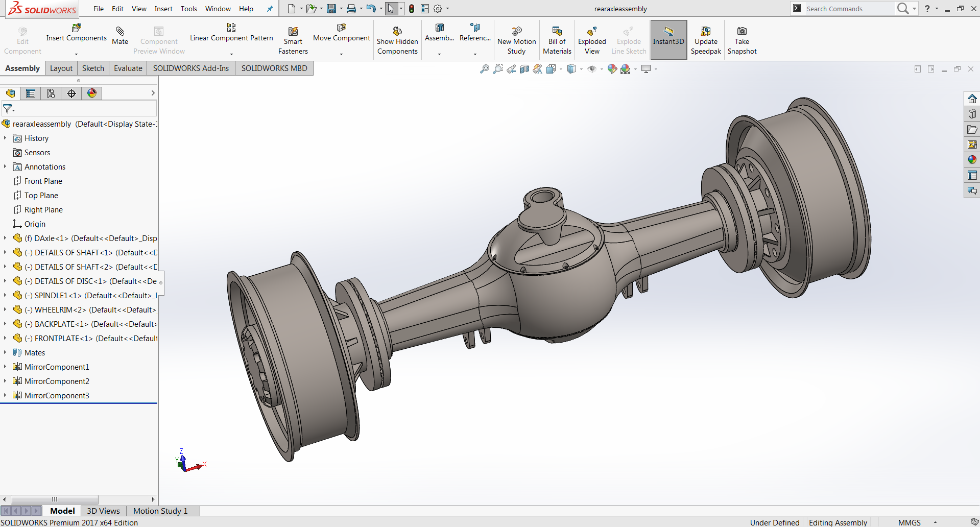
Task: Click Bill of Materials icon
Action: (557, 31)
